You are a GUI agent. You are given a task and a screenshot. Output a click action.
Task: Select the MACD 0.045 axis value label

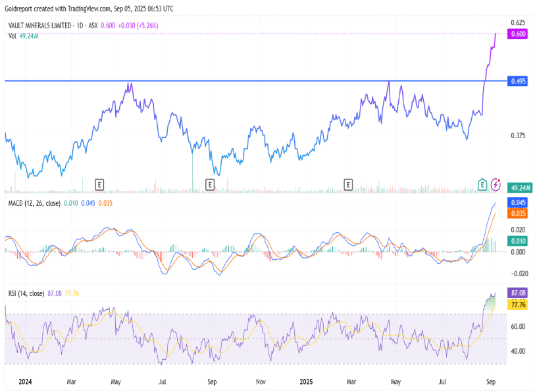[x=518, y=203]
